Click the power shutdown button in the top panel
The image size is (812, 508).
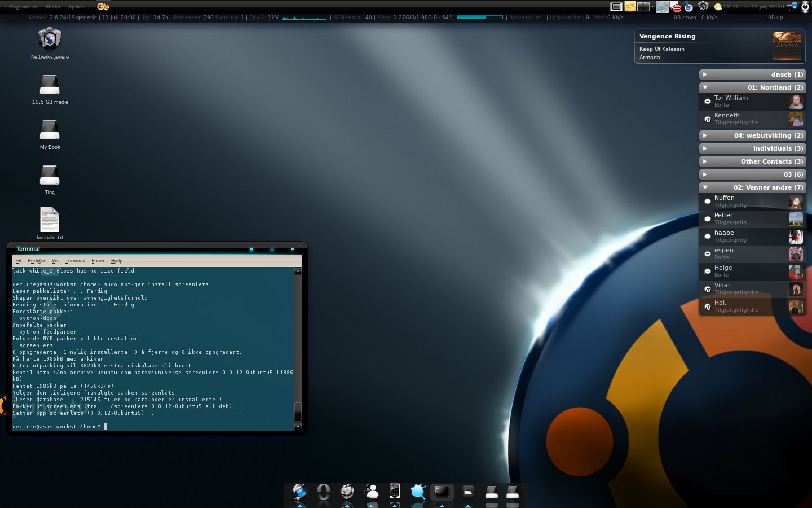point(806,7)
